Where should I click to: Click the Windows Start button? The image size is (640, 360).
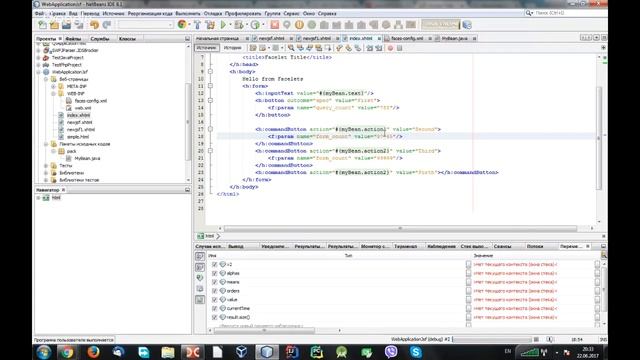tap(43, 352)
